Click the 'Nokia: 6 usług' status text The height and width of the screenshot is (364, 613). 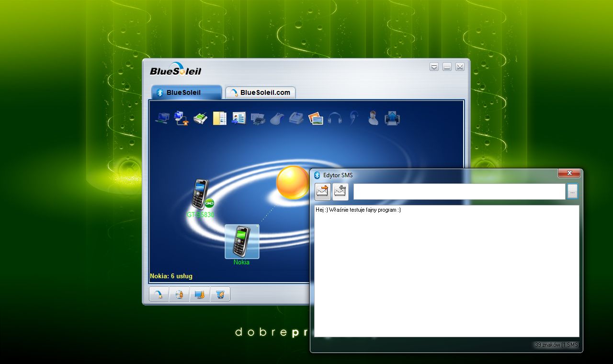[x=171, y=276]
